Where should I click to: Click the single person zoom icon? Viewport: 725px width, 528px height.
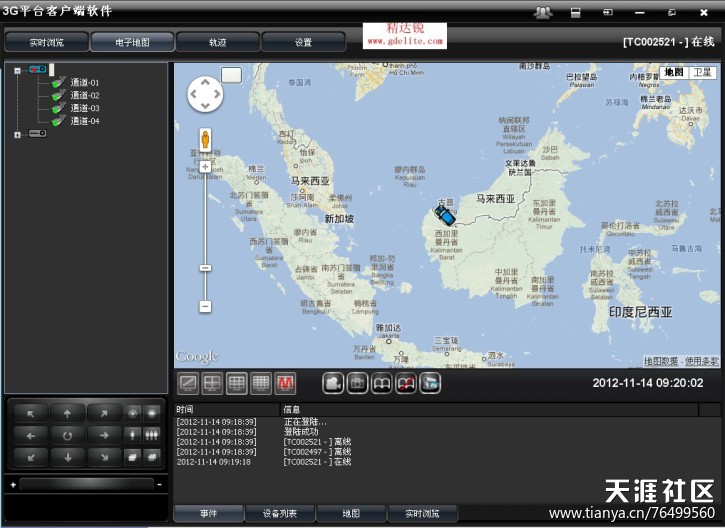click(132, 435)
